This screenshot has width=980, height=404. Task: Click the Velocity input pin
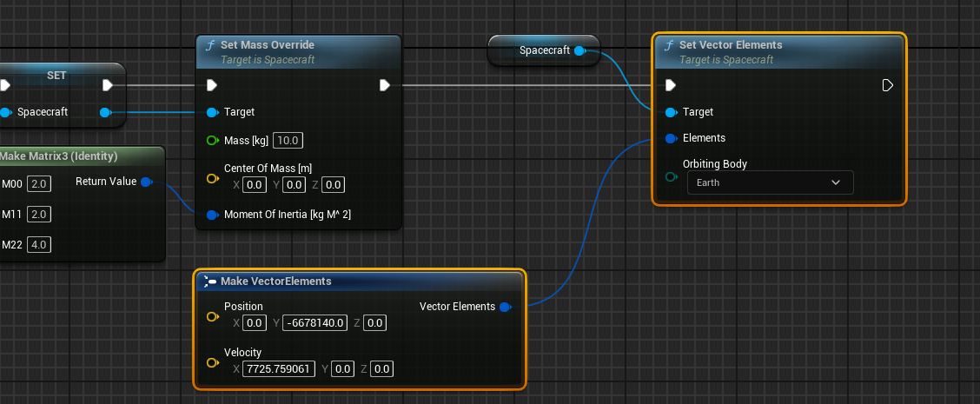212,363
